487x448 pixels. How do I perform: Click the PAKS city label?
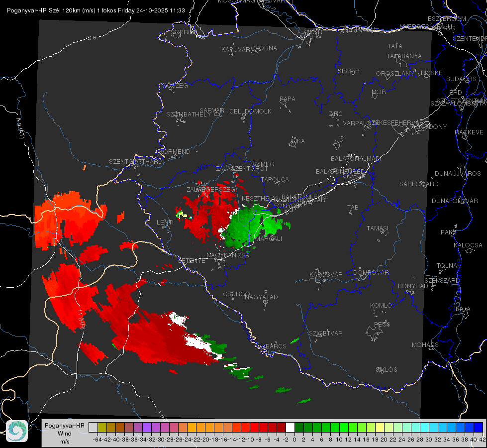pos(449,232)
